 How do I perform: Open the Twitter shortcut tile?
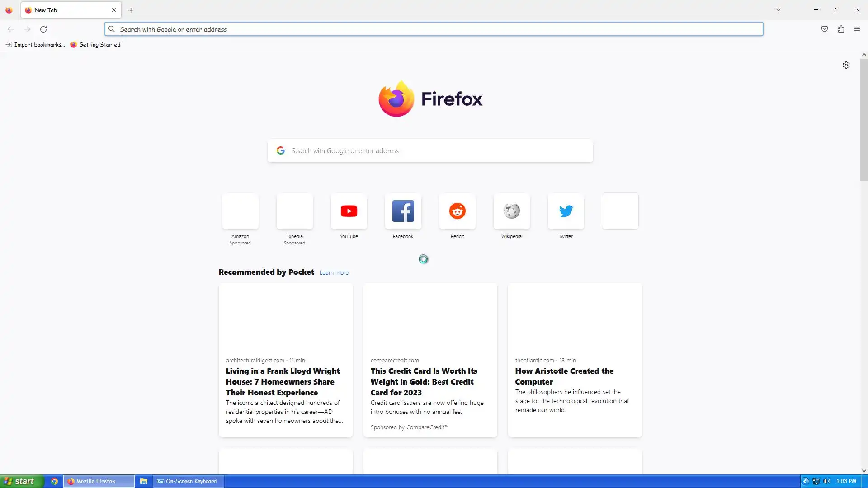[x=566, y=211]
